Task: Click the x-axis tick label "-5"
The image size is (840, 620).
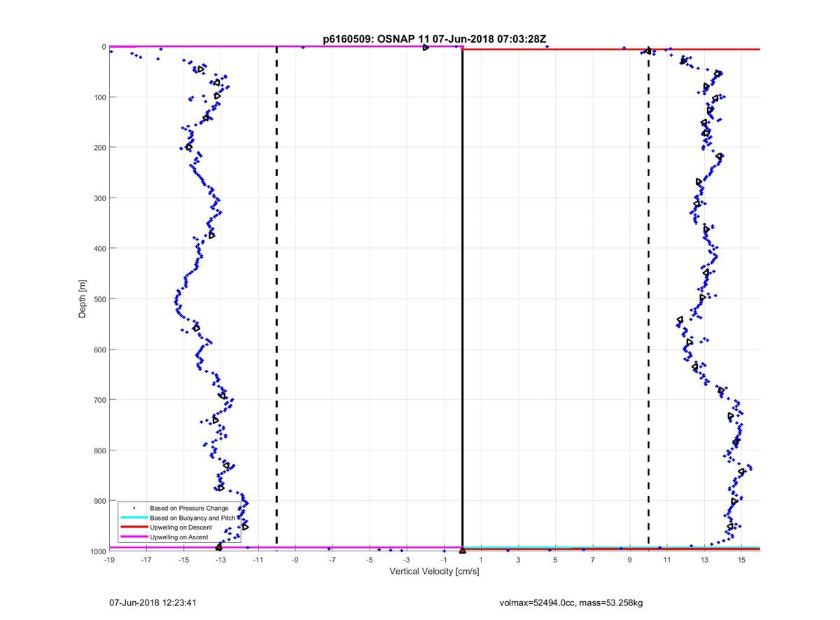Action: coord(369,560)
